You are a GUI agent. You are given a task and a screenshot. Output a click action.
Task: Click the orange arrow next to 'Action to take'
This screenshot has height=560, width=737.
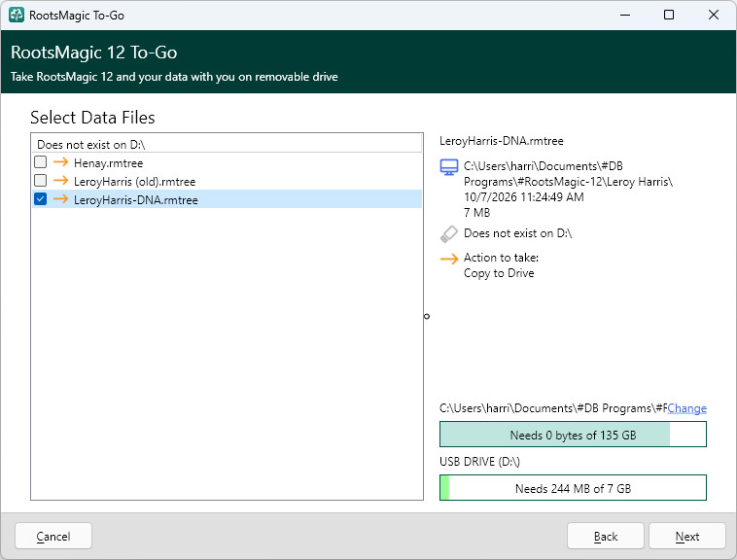point(449,259)
